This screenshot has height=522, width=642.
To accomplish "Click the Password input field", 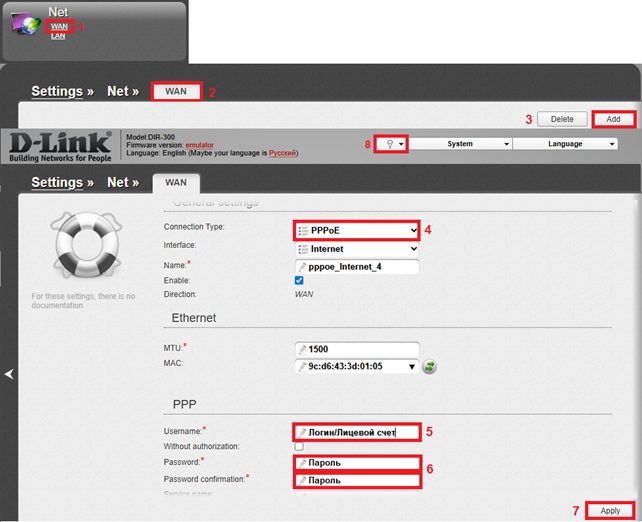I will click(357, 463).
